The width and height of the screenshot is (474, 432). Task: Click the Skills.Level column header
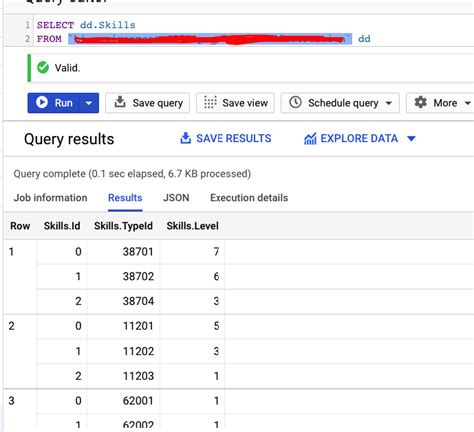click(x=193, y=226)
